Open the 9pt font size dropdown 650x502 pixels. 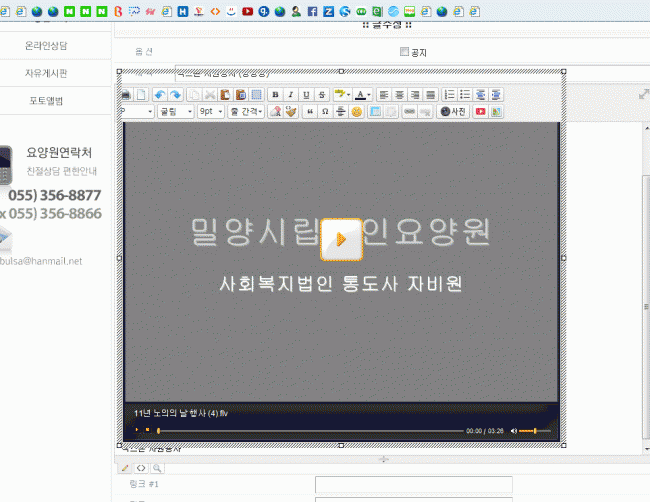(x=211, y=112)
